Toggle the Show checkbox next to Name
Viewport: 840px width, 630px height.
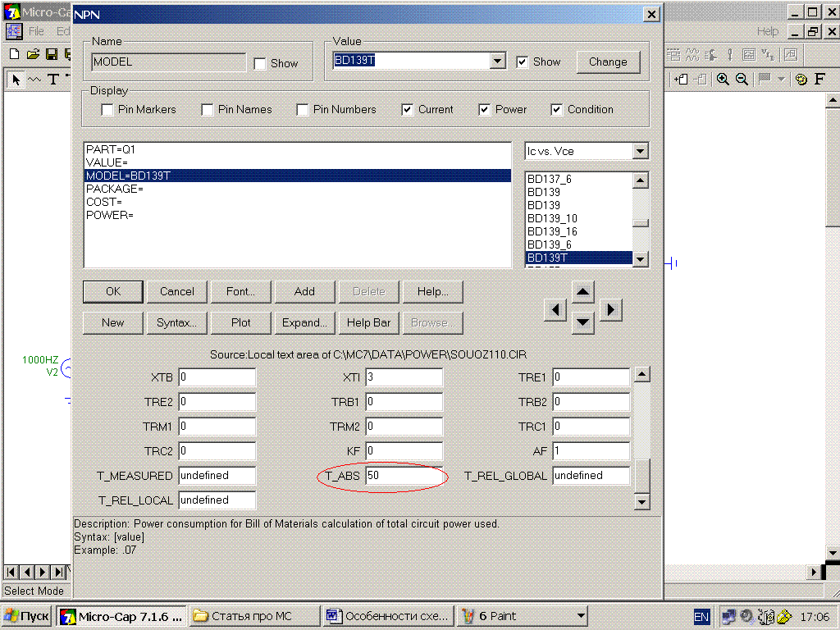(x=260, y=63)
